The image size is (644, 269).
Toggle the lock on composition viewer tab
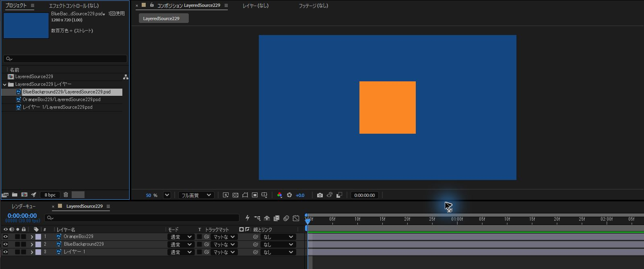click(x=152, y=5)
